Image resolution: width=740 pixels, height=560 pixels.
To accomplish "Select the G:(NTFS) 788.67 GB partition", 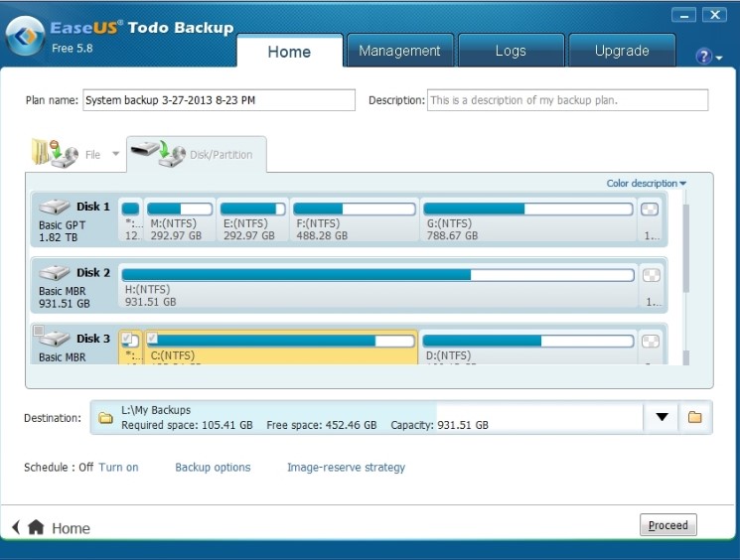I will tap(528, 219).
